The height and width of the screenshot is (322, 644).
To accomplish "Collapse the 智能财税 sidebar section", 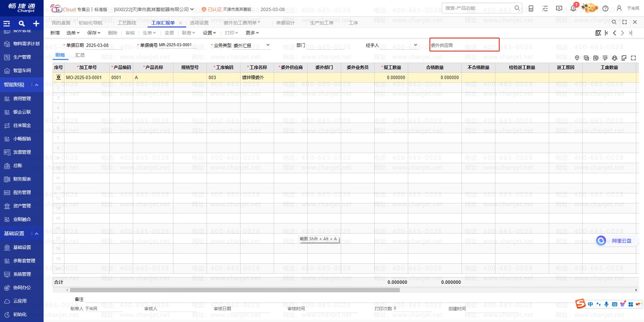I will [x=37, y=85].
